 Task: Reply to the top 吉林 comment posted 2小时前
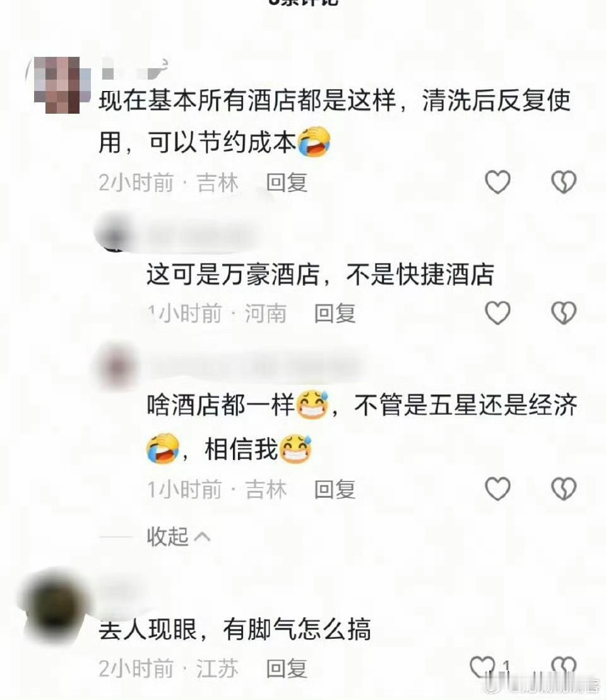click(287, 183)
